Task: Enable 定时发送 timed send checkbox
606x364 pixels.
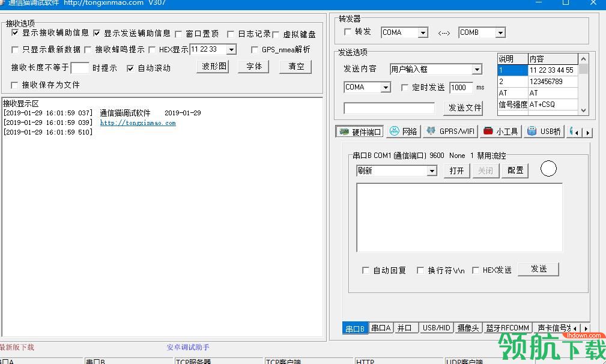Action: (405, 88)
